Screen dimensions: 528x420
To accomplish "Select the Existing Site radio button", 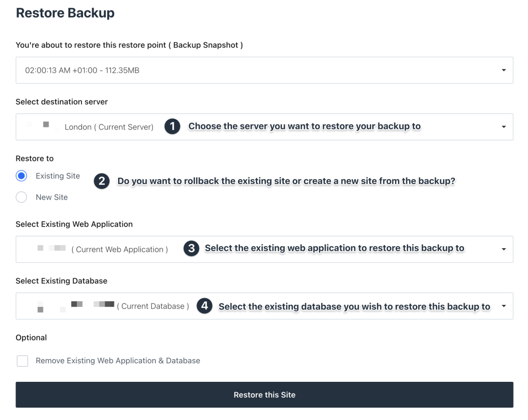I will click(x=22, y=176).
